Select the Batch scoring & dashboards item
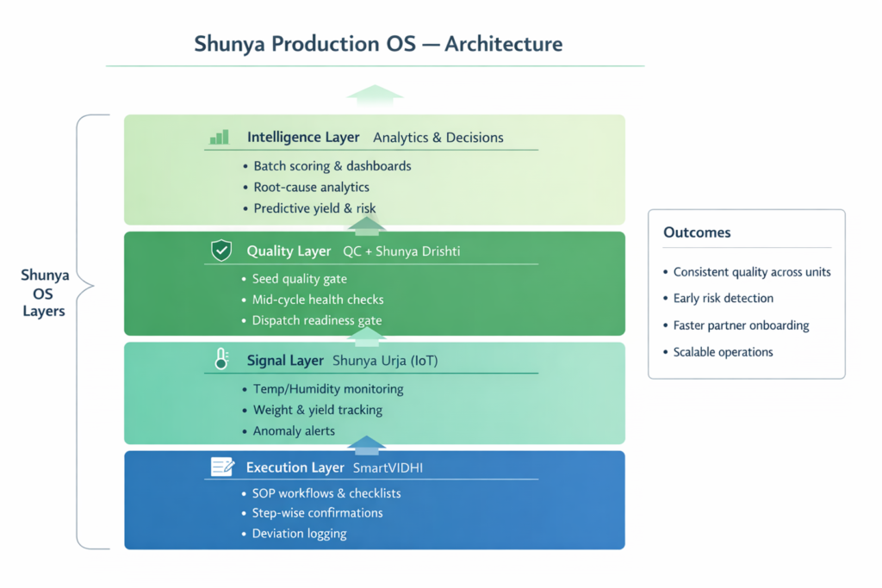The height and width of the screenshot is (588, 882). (332, 166)
